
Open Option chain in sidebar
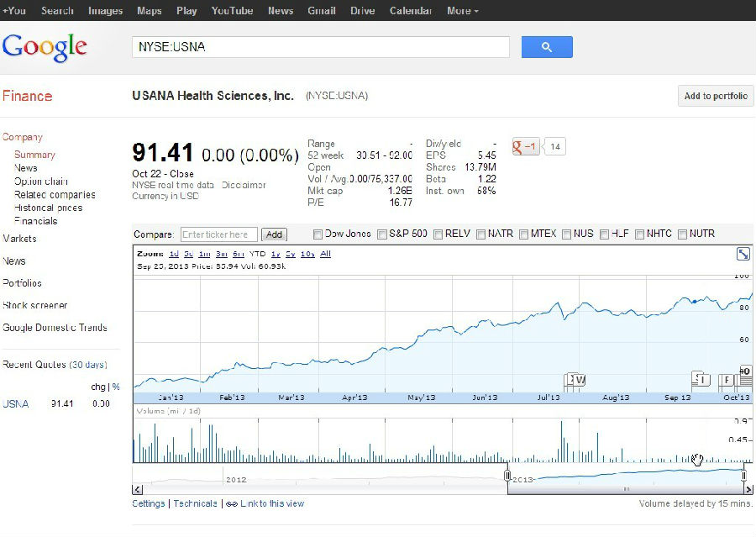pos(41,182)
